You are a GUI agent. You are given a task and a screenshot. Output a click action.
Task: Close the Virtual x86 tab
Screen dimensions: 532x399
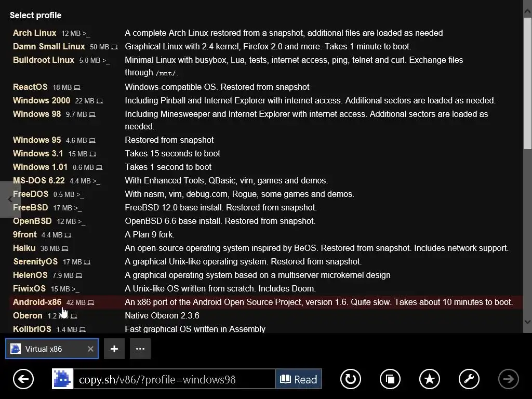pyautogui.click(x=90, y=349)
